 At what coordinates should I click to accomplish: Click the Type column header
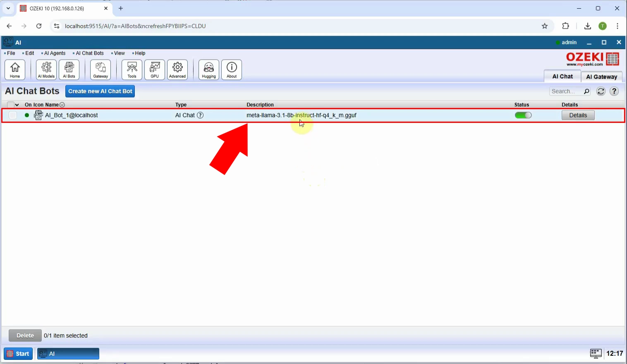tap(181, 105)
